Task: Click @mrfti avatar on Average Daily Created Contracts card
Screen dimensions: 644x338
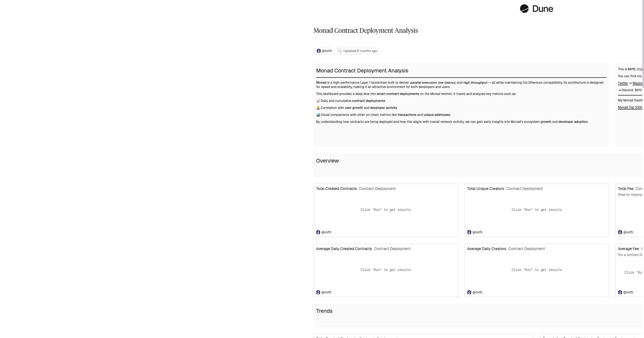Action: tap(318, 292)
